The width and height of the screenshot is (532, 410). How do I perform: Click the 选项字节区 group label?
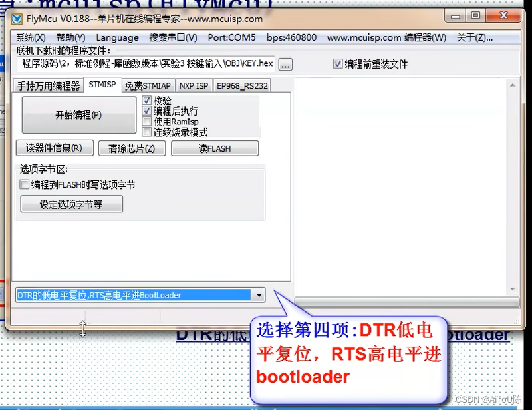tap(44, 169)
